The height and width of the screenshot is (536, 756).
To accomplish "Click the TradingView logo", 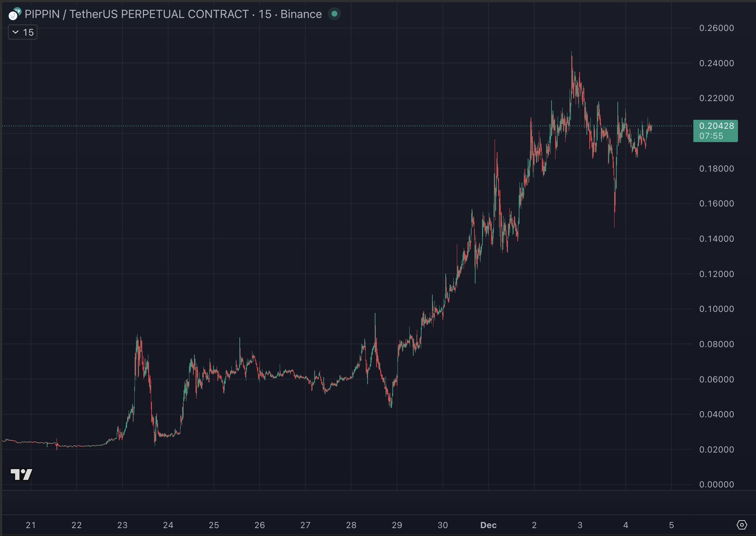I will 21,474.
